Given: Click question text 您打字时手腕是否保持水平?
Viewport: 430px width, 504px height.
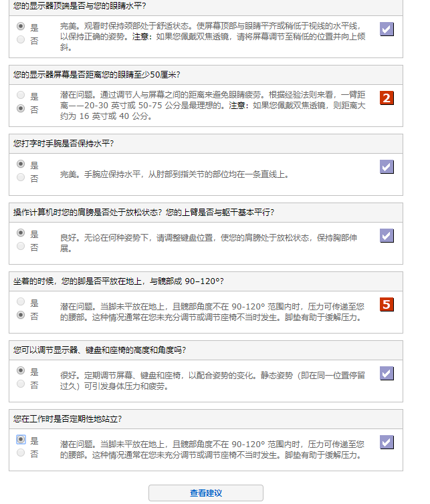Looking at the screenshot, I should (x=64, y=144).
